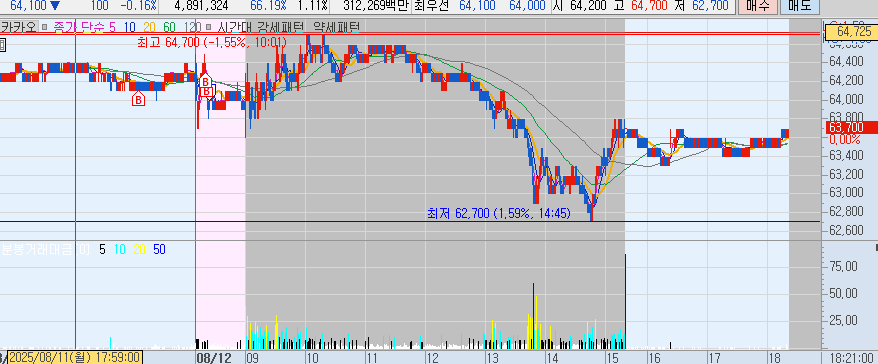
Task: Click the 최저 62,700 low annotation
Action: (x=499, y=213)
